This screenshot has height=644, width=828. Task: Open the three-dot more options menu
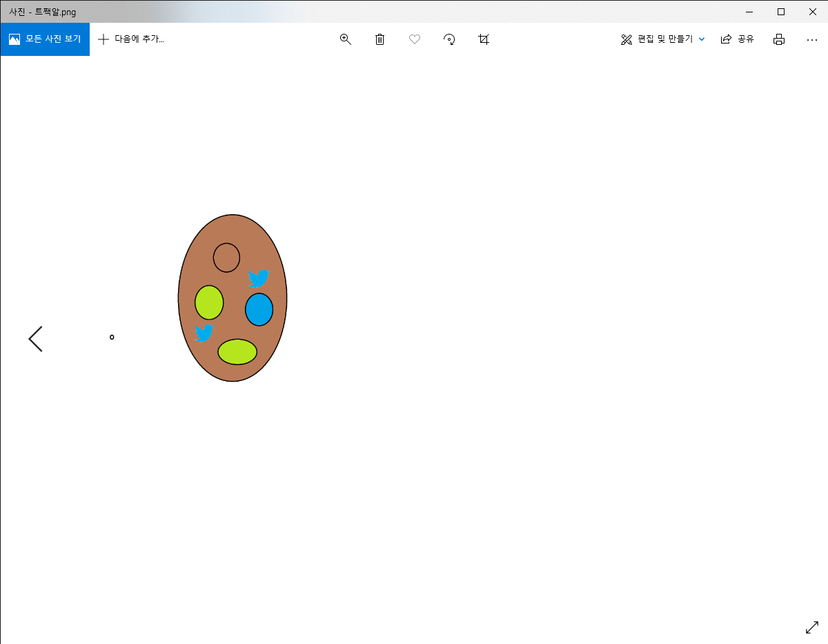812,39
